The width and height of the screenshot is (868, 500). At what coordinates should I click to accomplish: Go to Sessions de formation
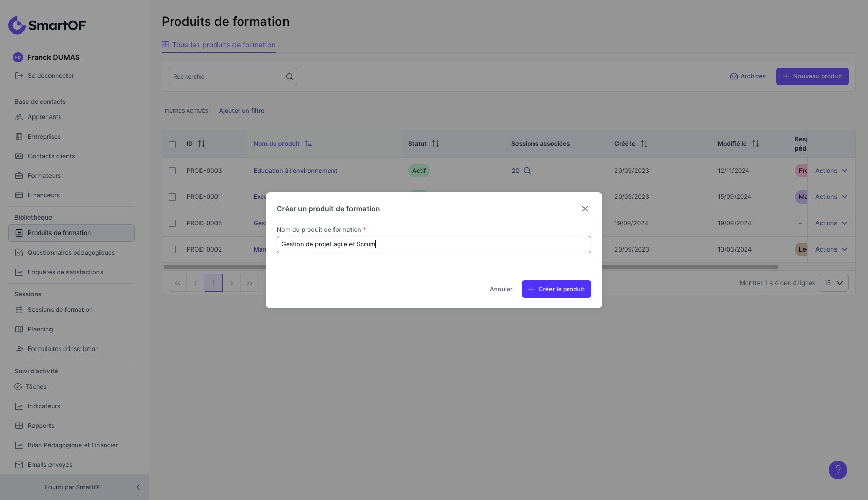coord(54,310)
